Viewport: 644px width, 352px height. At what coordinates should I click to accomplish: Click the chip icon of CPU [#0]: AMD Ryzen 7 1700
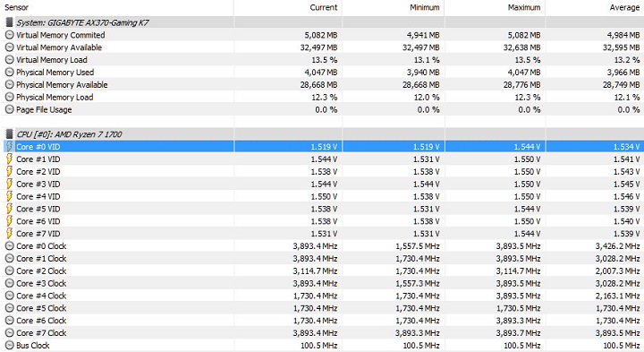pyautogui.click(x=9, y=134)
